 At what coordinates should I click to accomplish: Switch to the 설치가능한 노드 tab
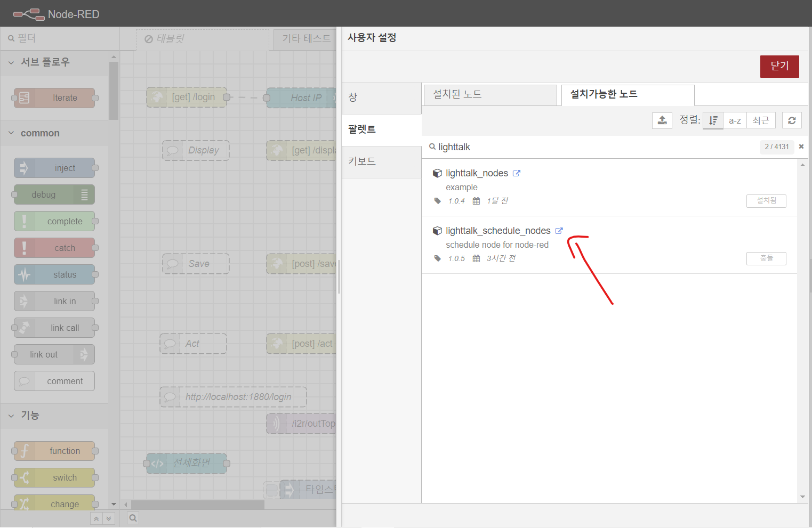point(628,94)
